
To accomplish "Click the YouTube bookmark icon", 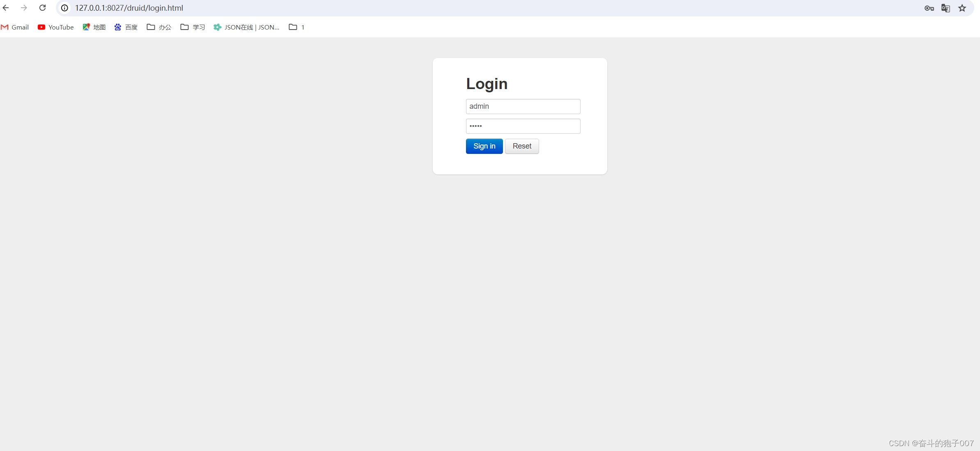I will point(41,27).
